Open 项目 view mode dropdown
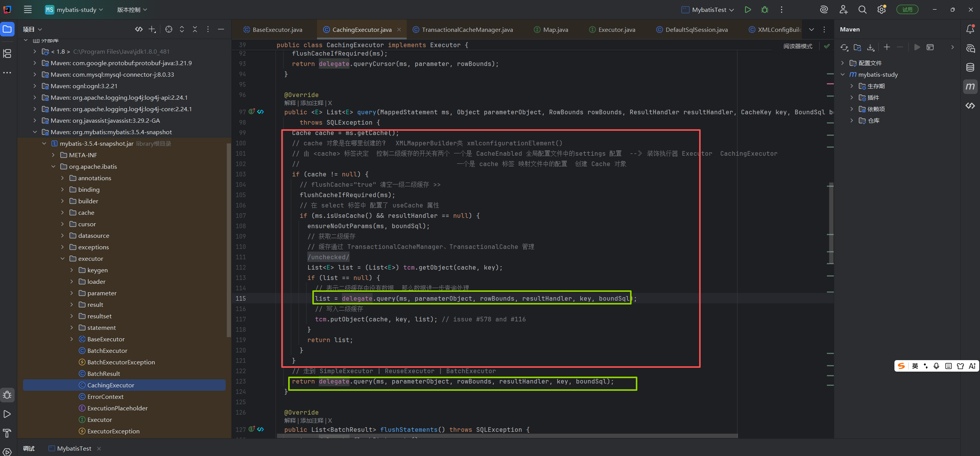 click(32, 29)
